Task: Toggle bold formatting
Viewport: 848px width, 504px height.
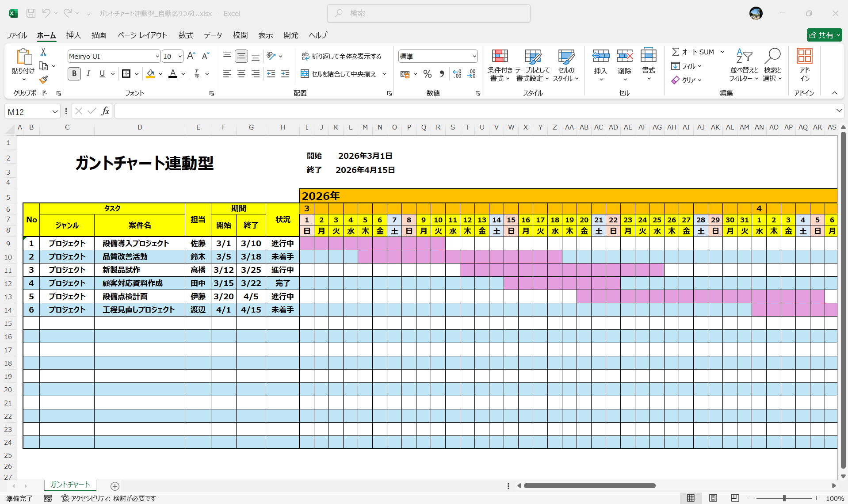Action: point(74,74)
